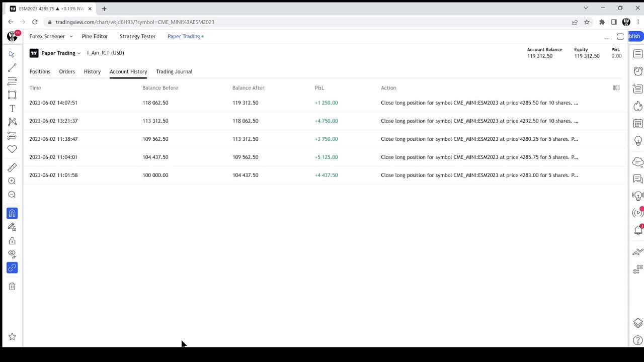Open the prediction and measurement tools
This screenshot has height=362, width=644.
(12, 136)
